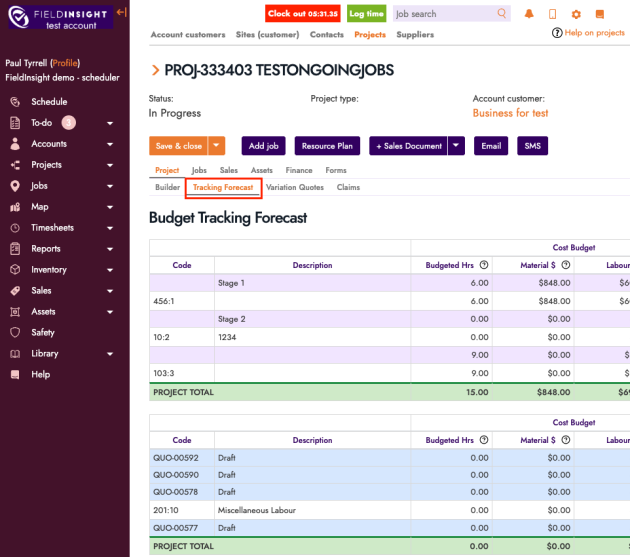
Task: Open the settings gear icon
Action: point(576,15)
